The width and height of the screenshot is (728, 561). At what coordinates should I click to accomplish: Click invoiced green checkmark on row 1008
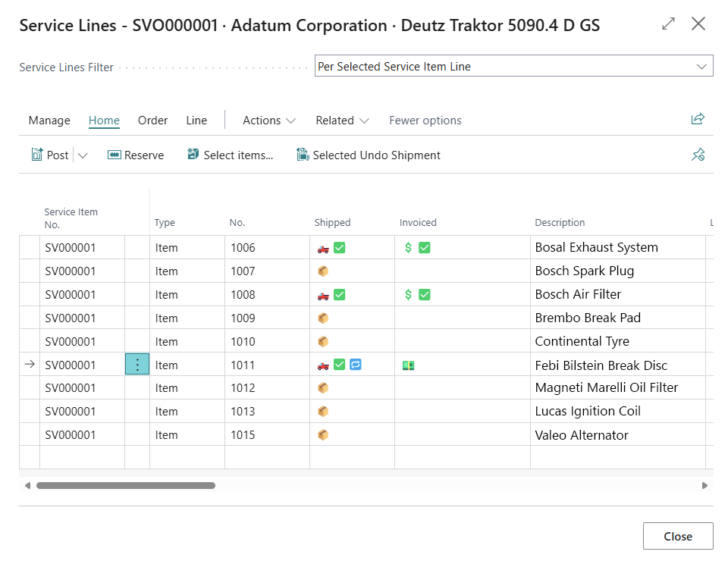click(425, 294)
